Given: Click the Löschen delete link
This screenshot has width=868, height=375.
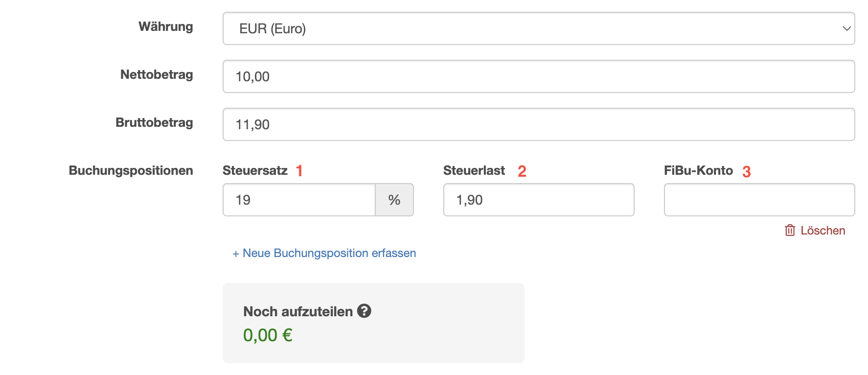Looking at the screenshot, I should point(822,231).
